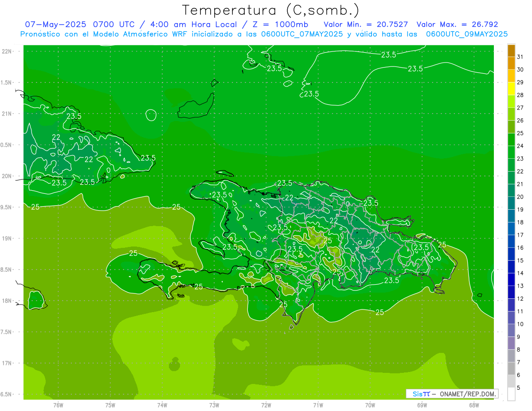The image size is (532, 411).
Task: Click the 7.5N latitude axis label
Action: click(x=7, y=332)
